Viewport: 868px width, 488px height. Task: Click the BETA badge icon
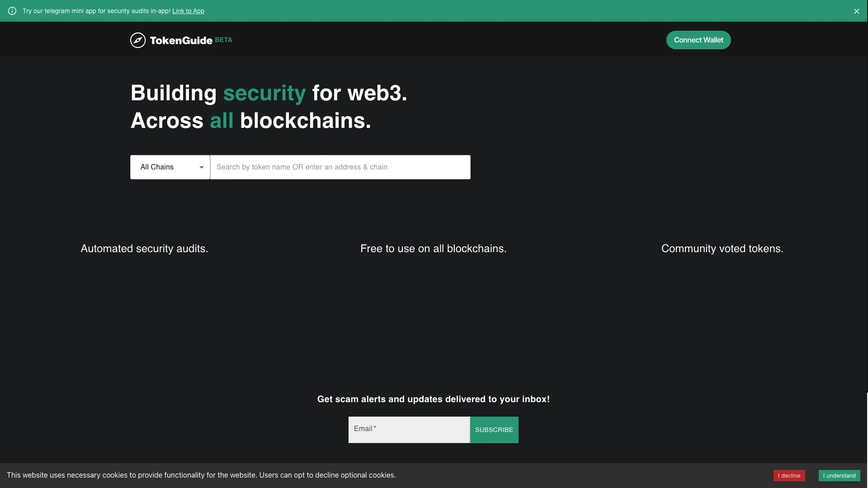[223, 39]
